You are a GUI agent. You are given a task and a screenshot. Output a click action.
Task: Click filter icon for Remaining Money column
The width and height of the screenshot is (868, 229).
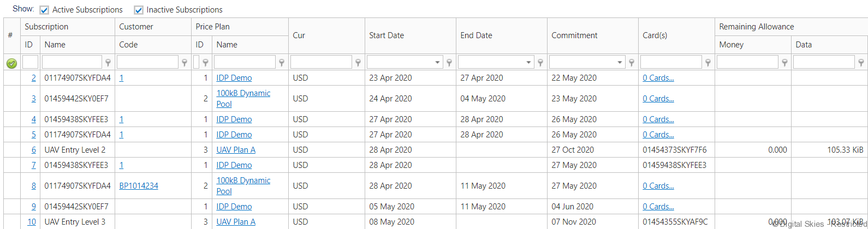pyautogui.click(x=784, y=63)
